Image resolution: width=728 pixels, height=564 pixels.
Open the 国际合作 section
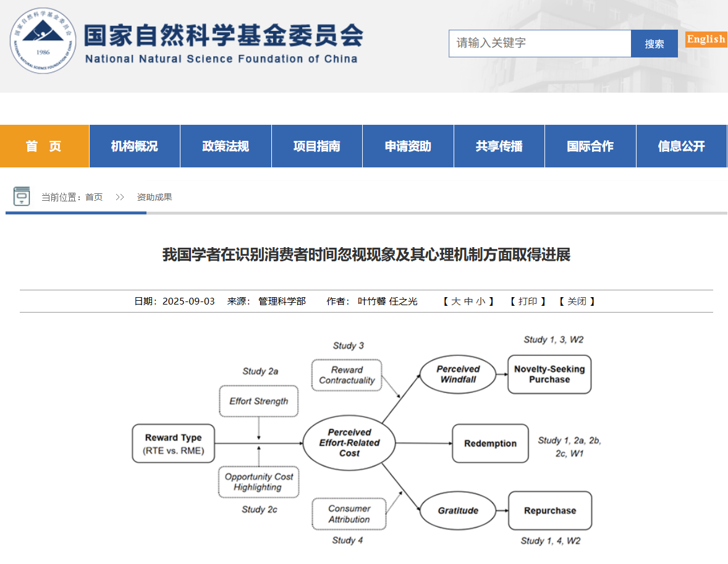(x=590, y=146)
